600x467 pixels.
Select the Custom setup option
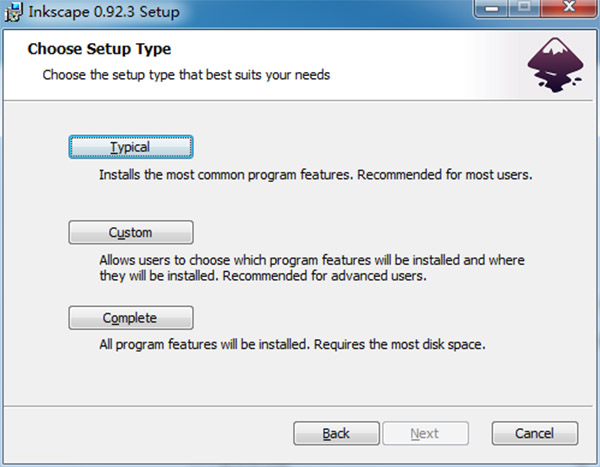tap(131, 232)
